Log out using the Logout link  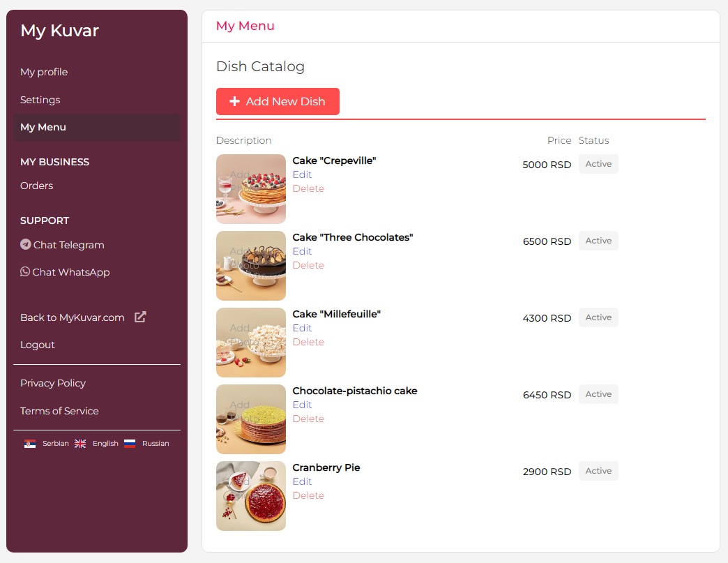point(38,345)
